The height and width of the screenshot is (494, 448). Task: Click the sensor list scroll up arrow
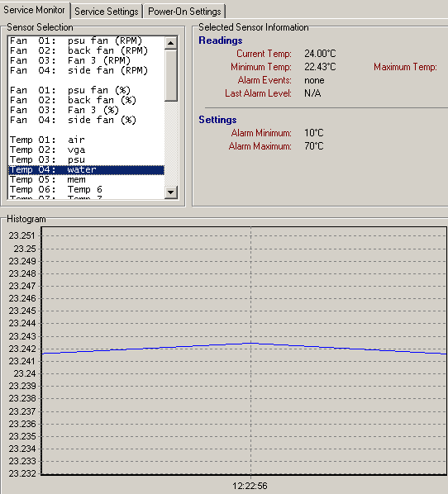pos(170,43)
